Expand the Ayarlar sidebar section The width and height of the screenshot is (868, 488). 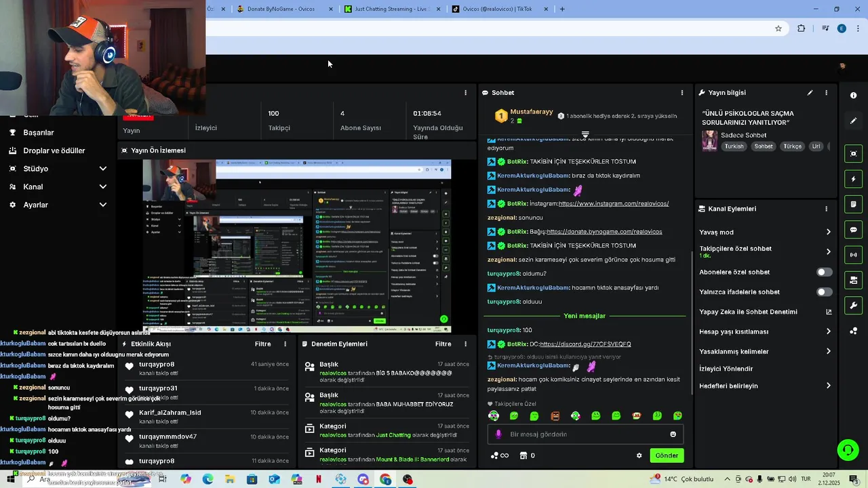coord(103,205)
